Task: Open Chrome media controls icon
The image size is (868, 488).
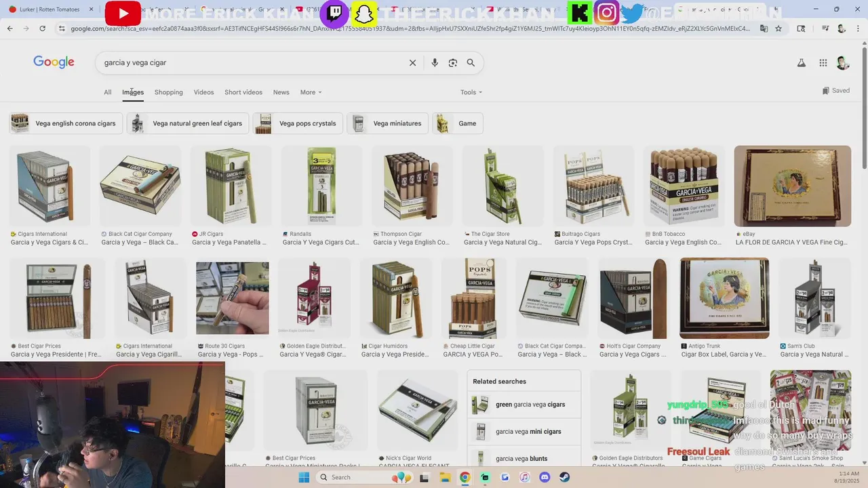Action: (825, 28)
